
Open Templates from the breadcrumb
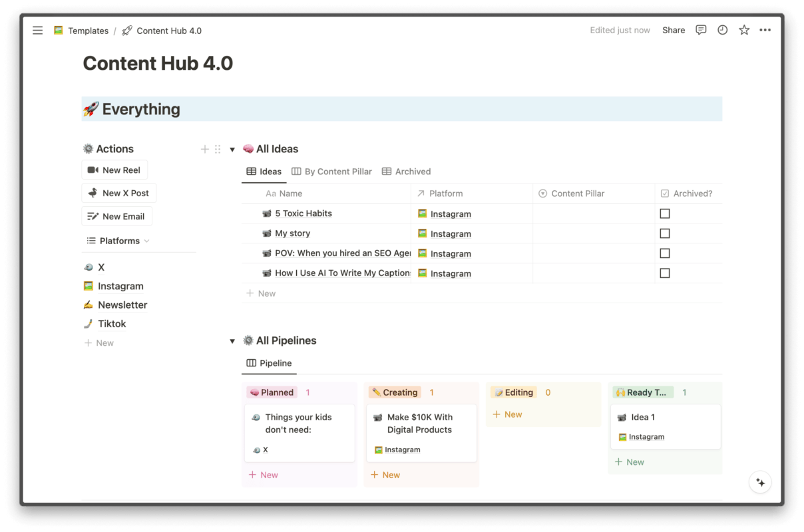pyautogui.click(x=87, y=30)
